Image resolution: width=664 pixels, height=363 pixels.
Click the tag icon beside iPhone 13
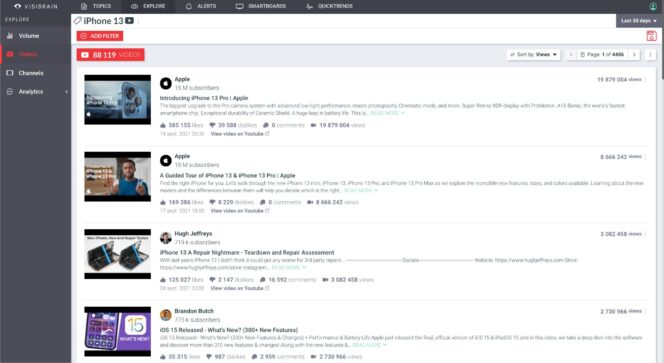tap(77, 20)
